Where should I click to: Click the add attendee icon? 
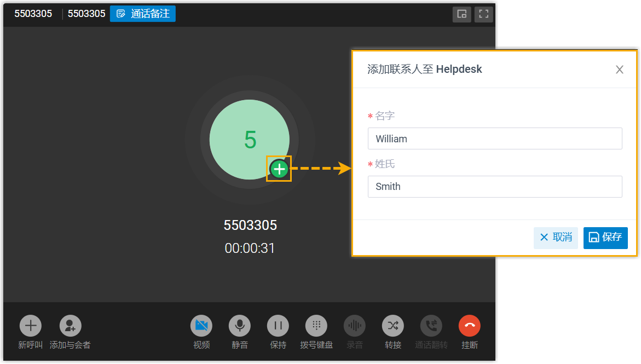pos(70,326)
